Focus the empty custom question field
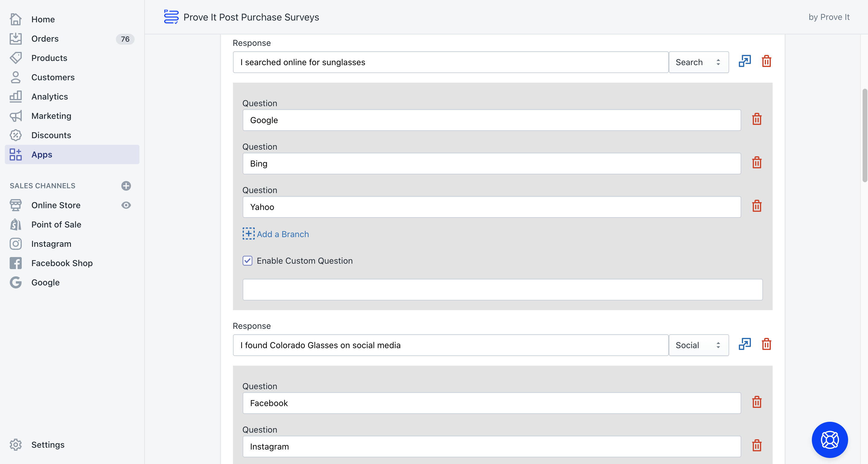868x464 pixels. click(502, 290)
